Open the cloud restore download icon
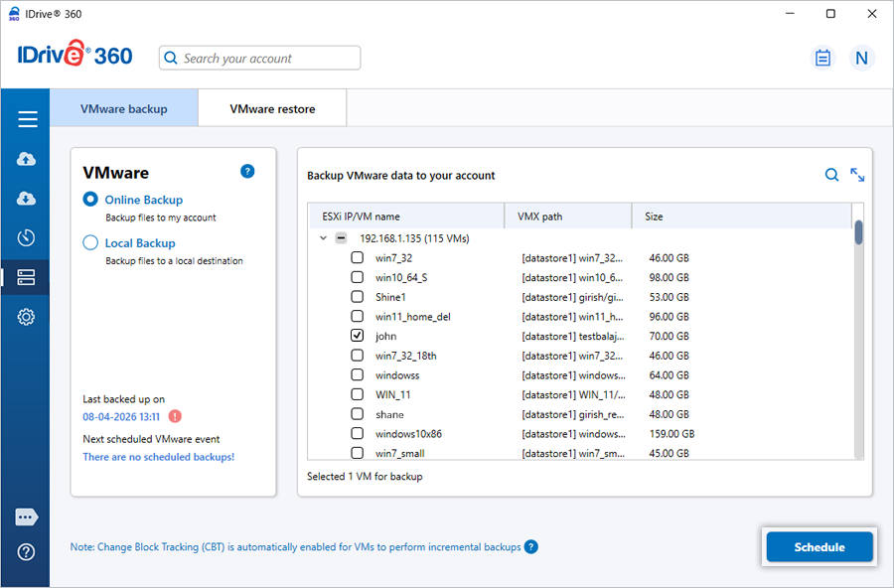 (x=26, y=199)
